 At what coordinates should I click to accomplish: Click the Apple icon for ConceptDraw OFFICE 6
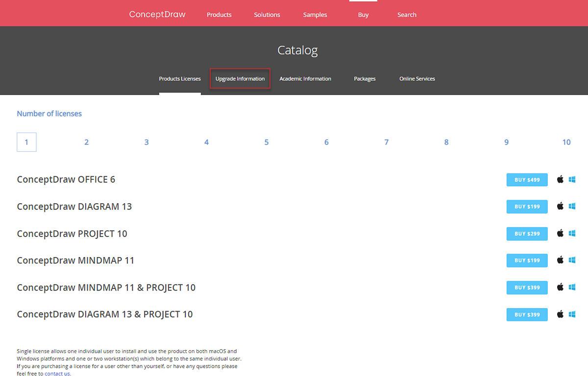coord(560,179)
